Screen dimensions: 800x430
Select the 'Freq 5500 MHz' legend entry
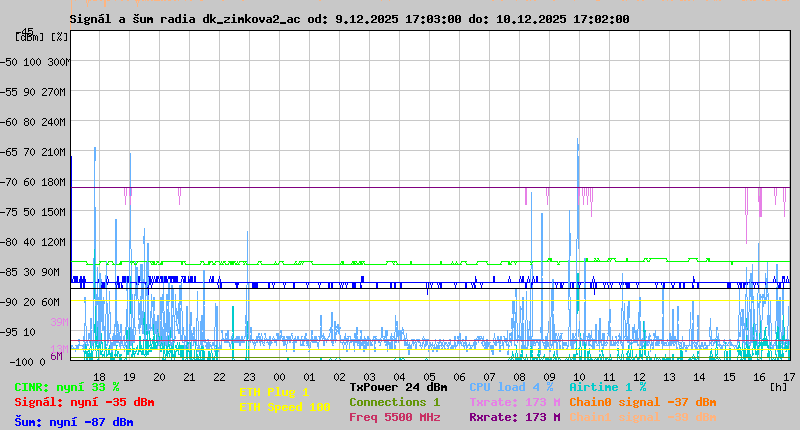[394, 417]
